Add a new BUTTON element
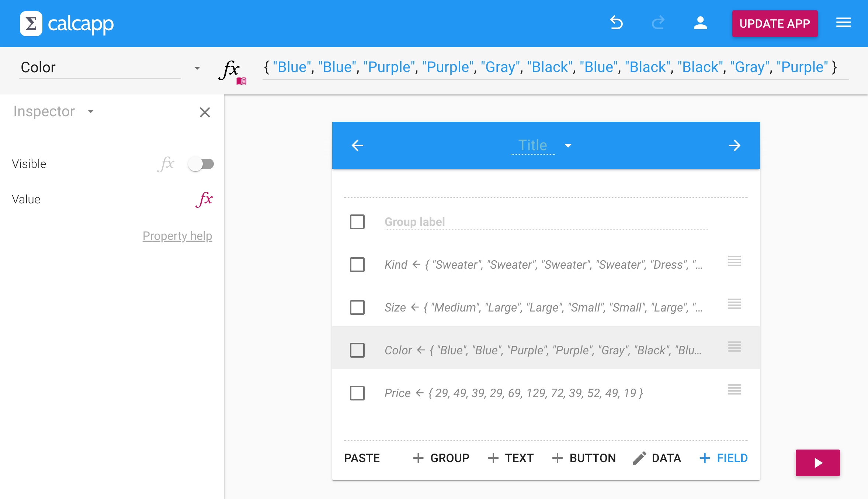Image resolution: width=868 pixels, height=499 pixels. (584, 458)
